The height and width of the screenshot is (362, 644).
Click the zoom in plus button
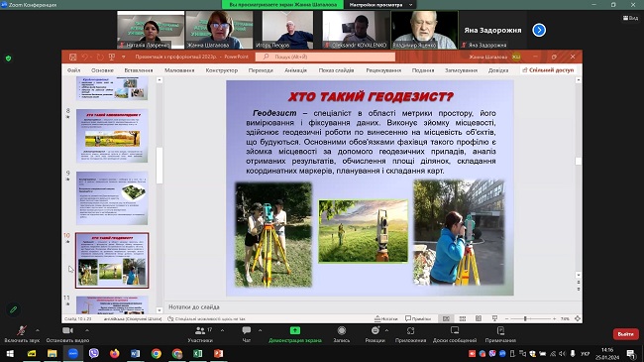pyautogui.click(x=555, y=318)
